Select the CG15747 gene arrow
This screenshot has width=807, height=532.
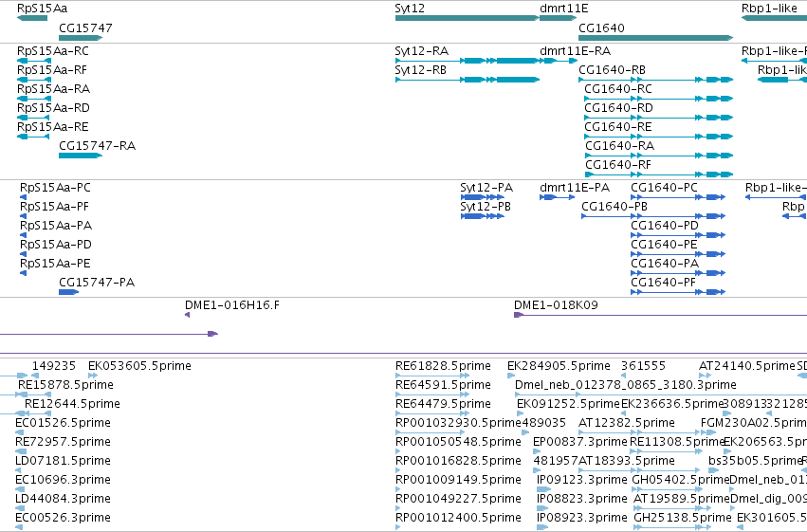[x=81, y=38]
